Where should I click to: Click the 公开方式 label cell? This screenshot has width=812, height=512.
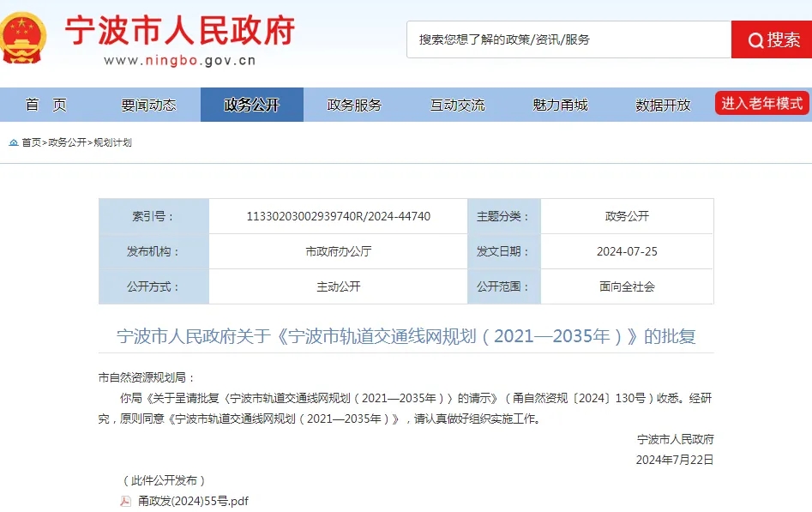click(153, 286)
